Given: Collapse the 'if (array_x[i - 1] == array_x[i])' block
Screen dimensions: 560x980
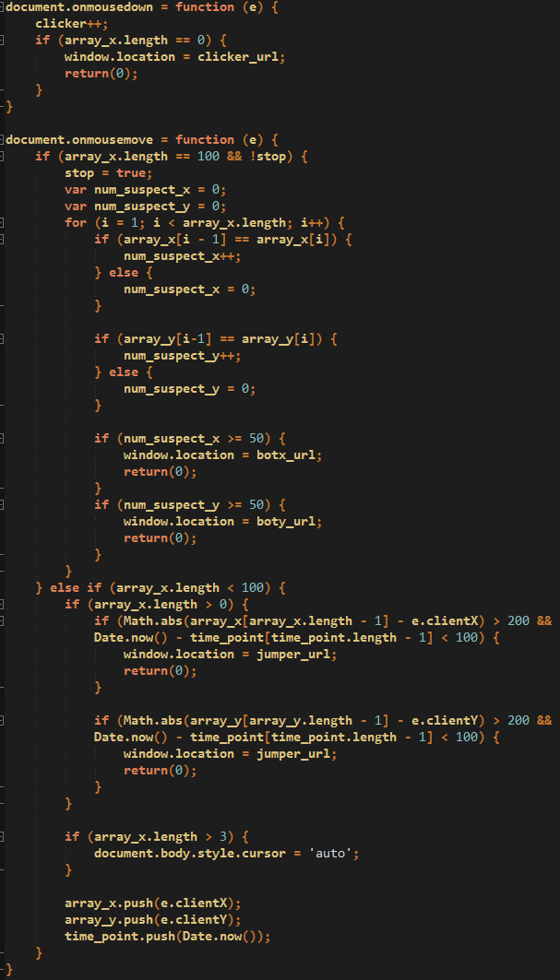Looking at the screenshot, I should click(x=3, y=240).
